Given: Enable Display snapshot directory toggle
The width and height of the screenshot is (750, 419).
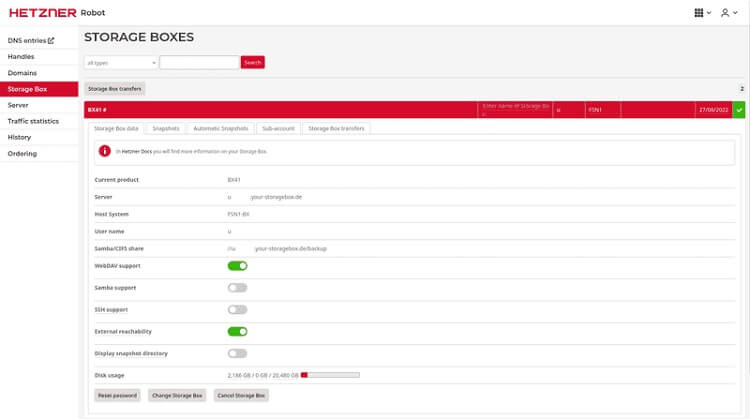Looking at the screenshot, I should click(237, 353).
